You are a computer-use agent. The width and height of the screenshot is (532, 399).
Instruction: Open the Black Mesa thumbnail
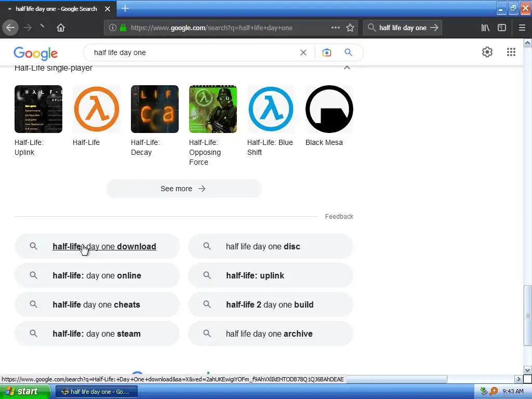coord(329,109)
